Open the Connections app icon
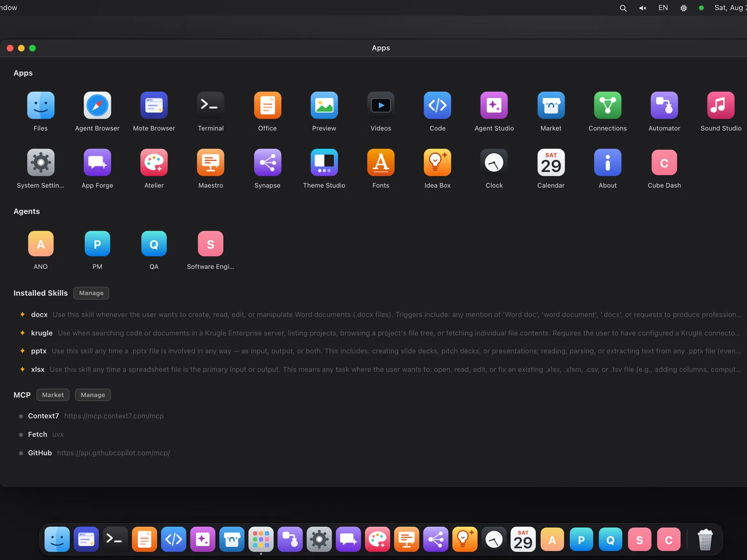This screenshot has height=560, width=747. click(x=607, y=105)
